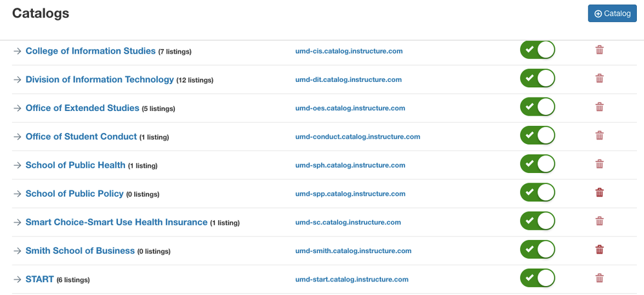The height and width of the screenshot is (295, 644).
Task: Toggle off School of Public Health catalog
Action: pos(538,164)
